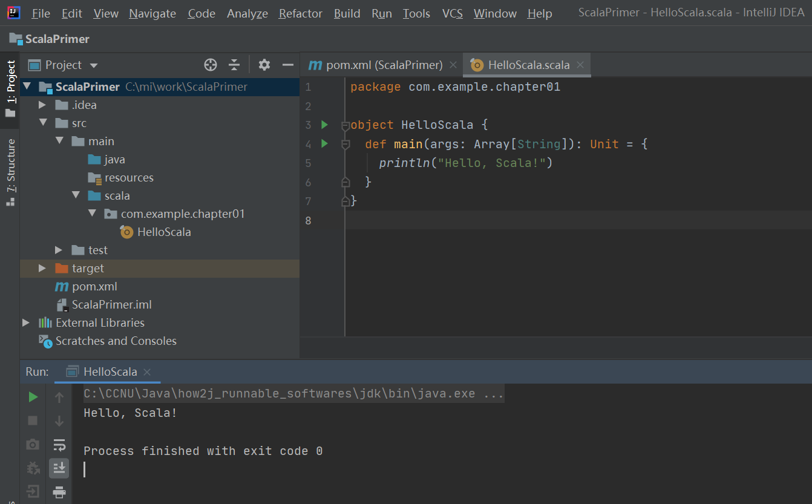This screenshot has width=812, height=504.
Task: Fold the HelloScala object code block on line 3
Action: pos(345,126)
